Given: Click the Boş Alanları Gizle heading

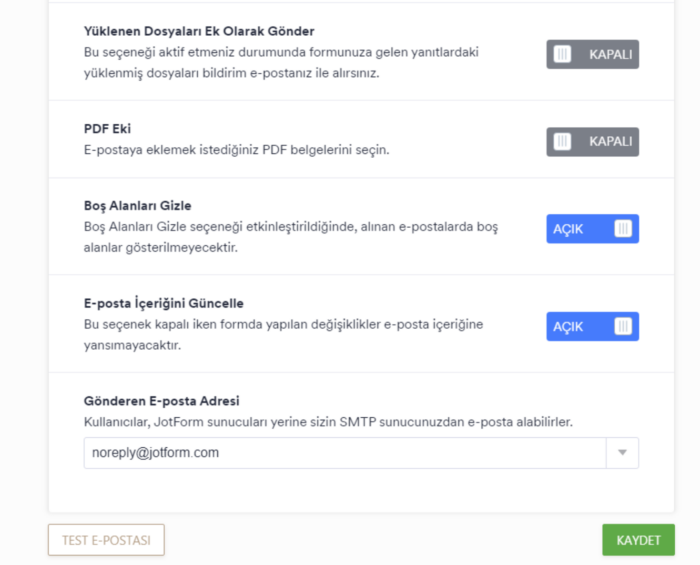Looking at the screenshot, I should (x=137, y=206).
